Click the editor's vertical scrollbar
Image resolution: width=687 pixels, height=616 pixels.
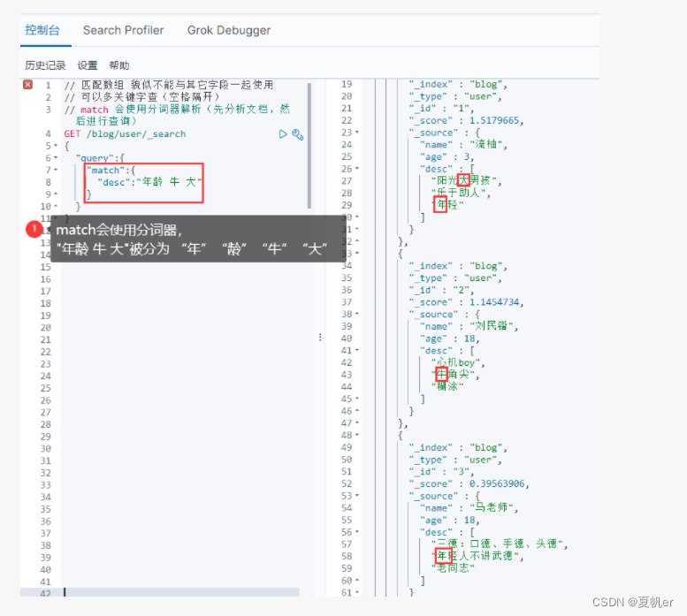[309, 146]
